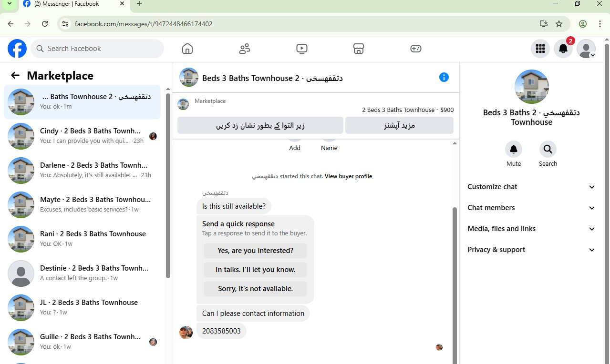The width and height of the screenshot is (610, 364).
Task: Click 'Can I please contact information' message
Action: (x=253, y=313)
